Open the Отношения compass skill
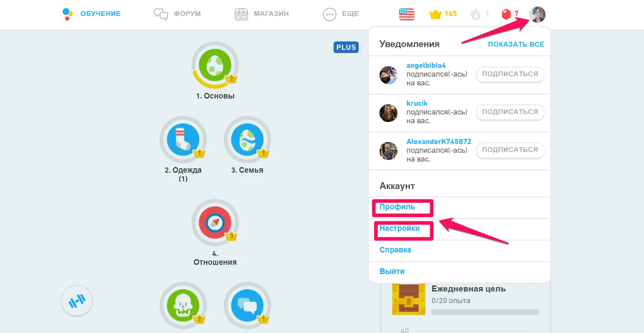This screenshot has width=644, height=333. (x=215, y=223)
